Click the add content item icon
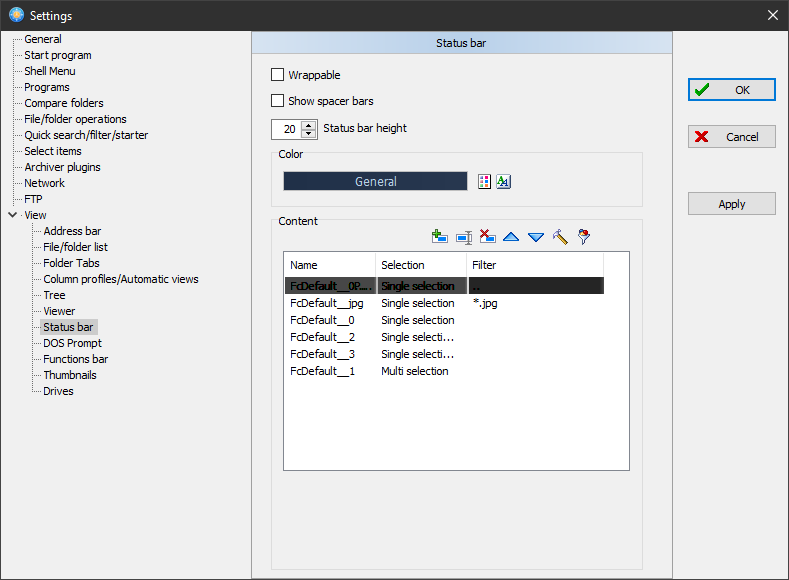 click(438, 237)
